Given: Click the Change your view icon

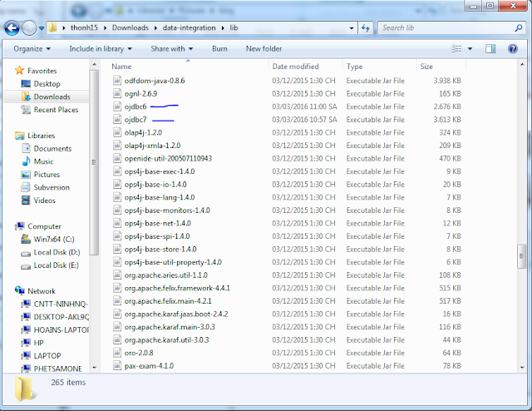Looking at the screenshot, I should pyautogui.click(x=456, y=49).
